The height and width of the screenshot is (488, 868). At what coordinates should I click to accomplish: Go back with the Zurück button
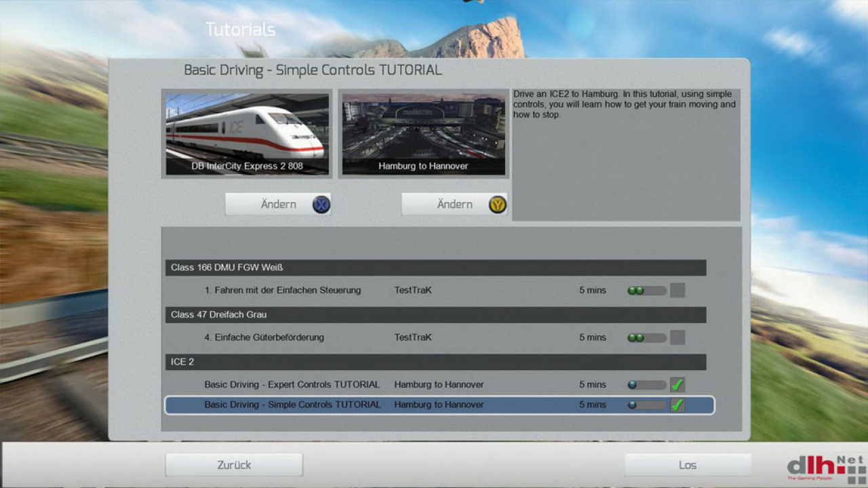234,465
